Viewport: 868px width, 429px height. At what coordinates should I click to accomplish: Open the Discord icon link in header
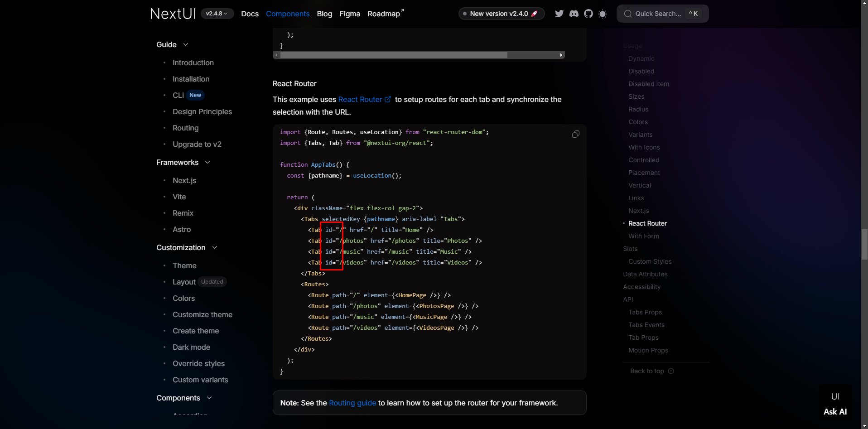pyautogui.click(x=574, y=14)
